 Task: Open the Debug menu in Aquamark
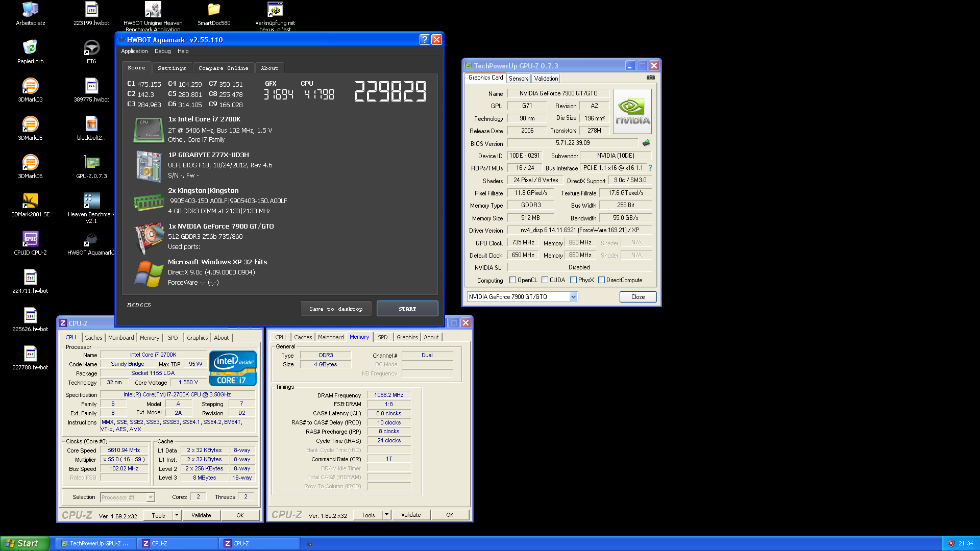point(163,51)
